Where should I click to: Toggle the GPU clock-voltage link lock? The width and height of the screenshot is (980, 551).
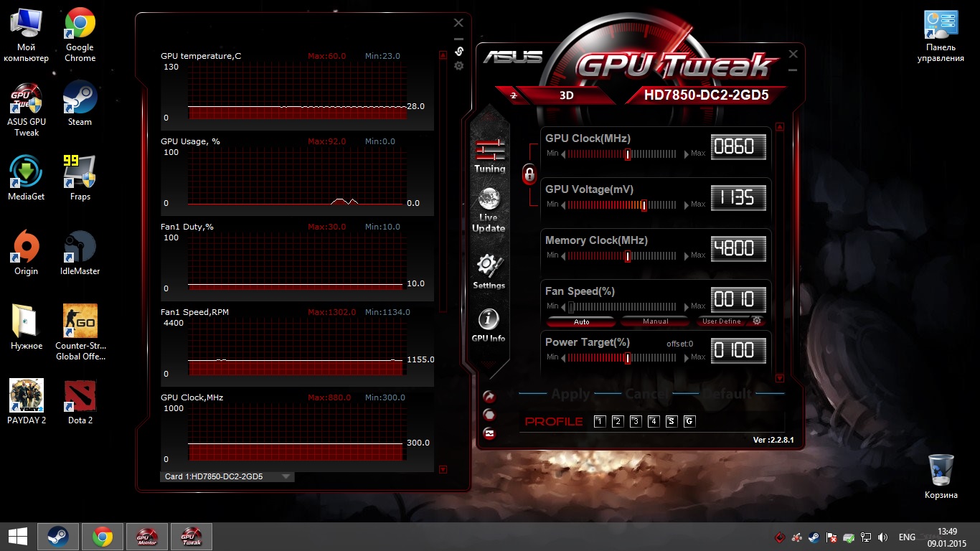point(529,174)
